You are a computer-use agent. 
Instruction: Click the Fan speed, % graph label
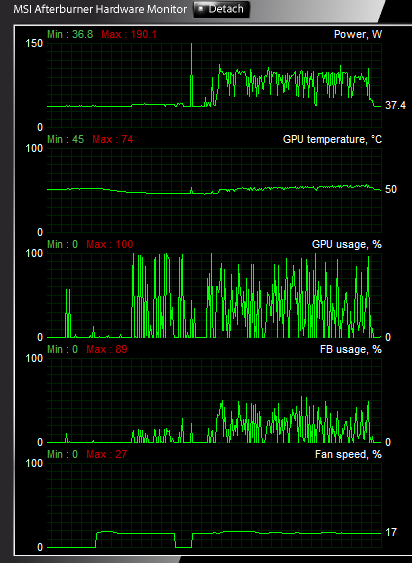[348, 455]
